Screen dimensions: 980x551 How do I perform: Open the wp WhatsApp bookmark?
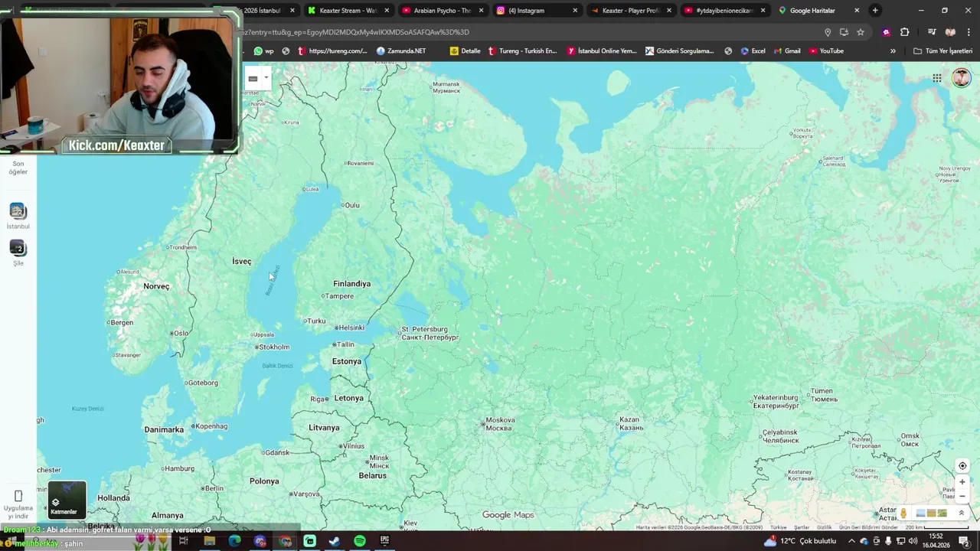[x=264, y=51]
